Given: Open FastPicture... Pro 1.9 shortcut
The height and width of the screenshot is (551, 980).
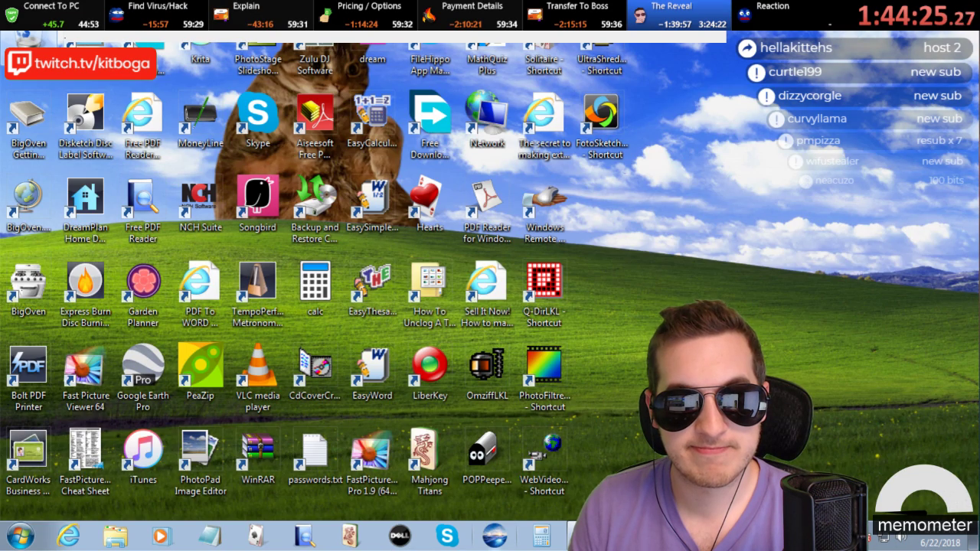Looking at the screenshot, I should click(x=372, y=463).
